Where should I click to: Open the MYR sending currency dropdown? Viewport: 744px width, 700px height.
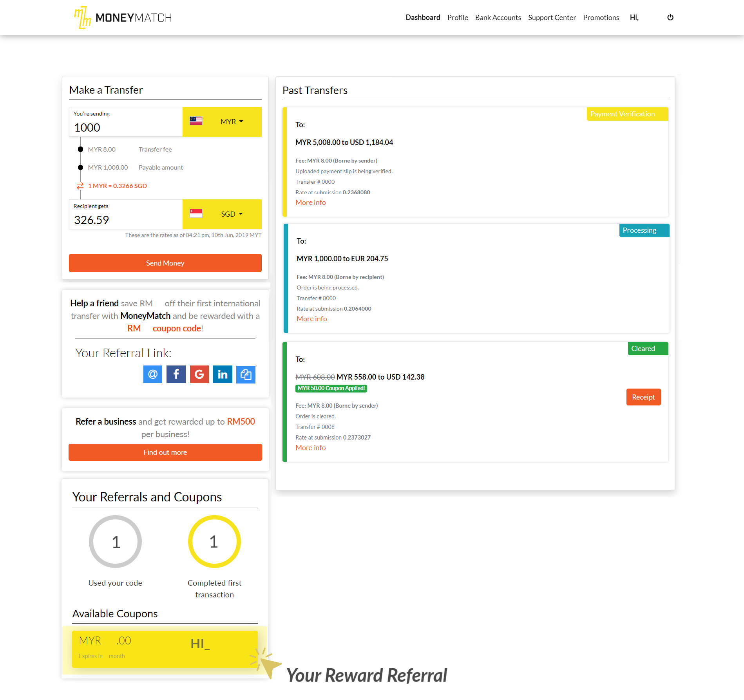coord(222,122)
